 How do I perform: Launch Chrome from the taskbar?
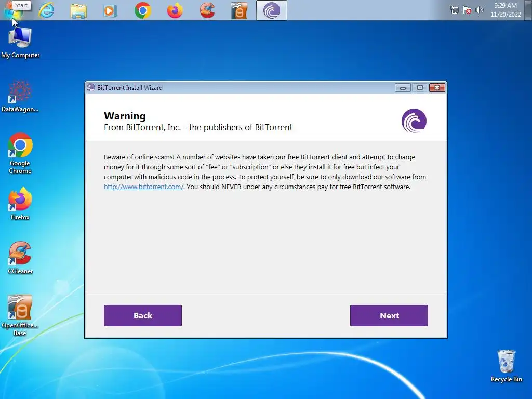pyautogui.click(x=142, y=10)
